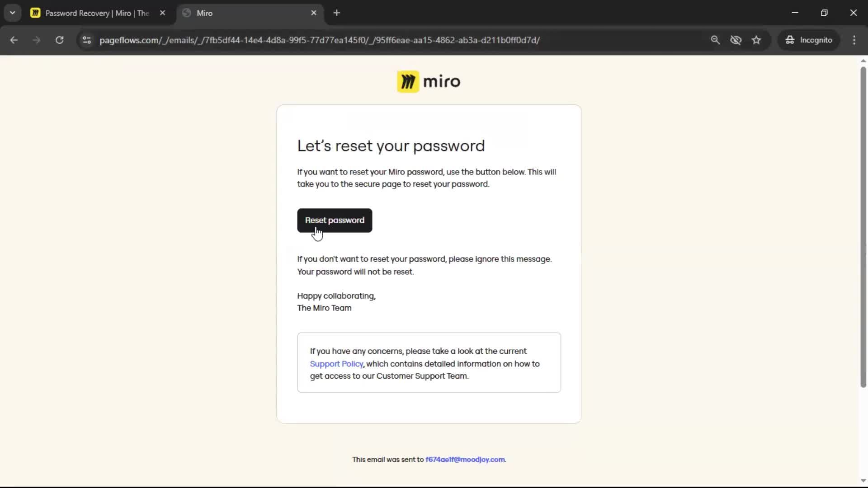
Task: Close the Miro tab
Action: tap(314, 13)
